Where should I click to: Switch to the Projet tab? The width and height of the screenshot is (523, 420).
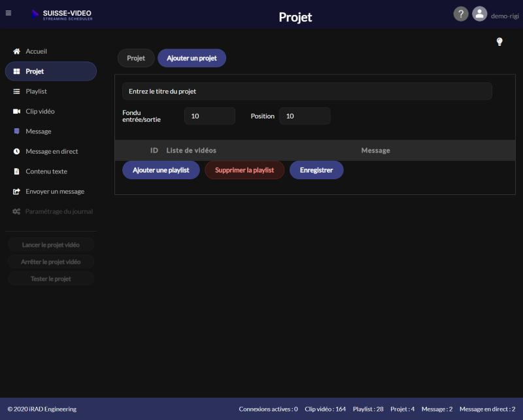136,58
